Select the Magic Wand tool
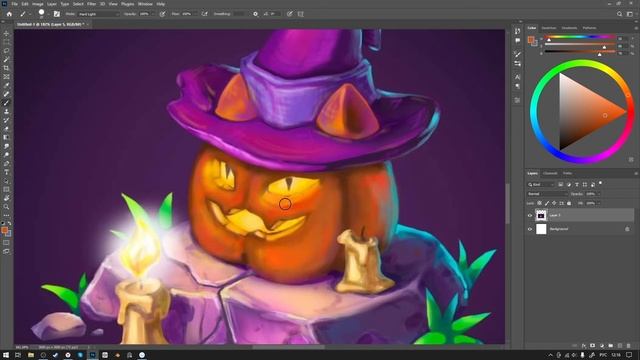Viewport: 640px width, 360px height. [x=6, y=60]
